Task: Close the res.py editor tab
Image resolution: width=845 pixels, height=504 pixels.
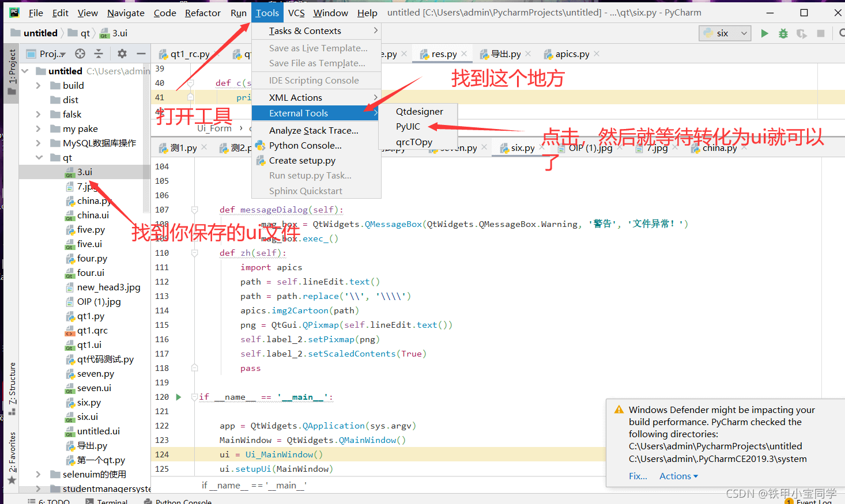Action: (465, 54)
